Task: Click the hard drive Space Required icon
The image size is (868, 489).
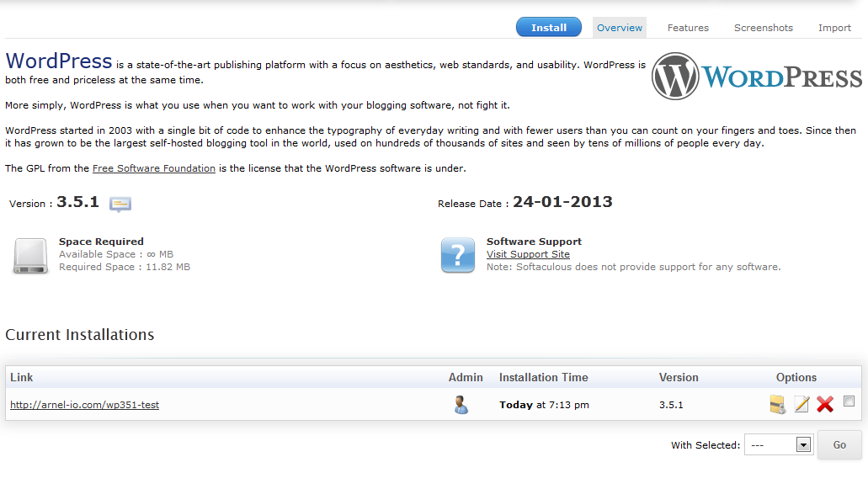Action: [30, 256]
